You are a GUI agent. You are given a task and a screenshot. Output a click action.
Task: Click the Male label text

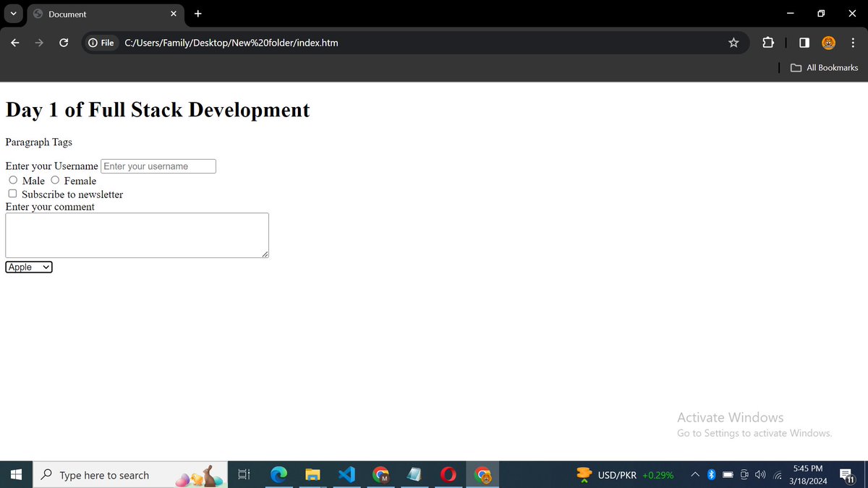click(33, 181)
